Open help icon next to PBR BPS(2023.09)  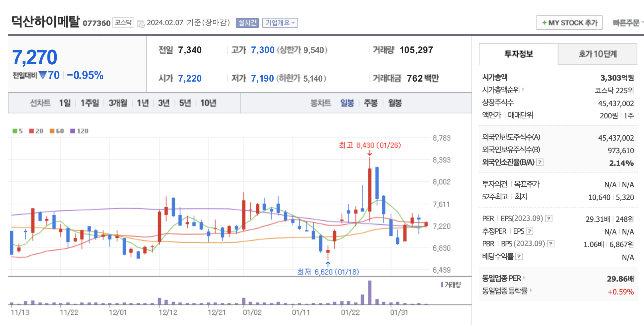click(551, 244)
